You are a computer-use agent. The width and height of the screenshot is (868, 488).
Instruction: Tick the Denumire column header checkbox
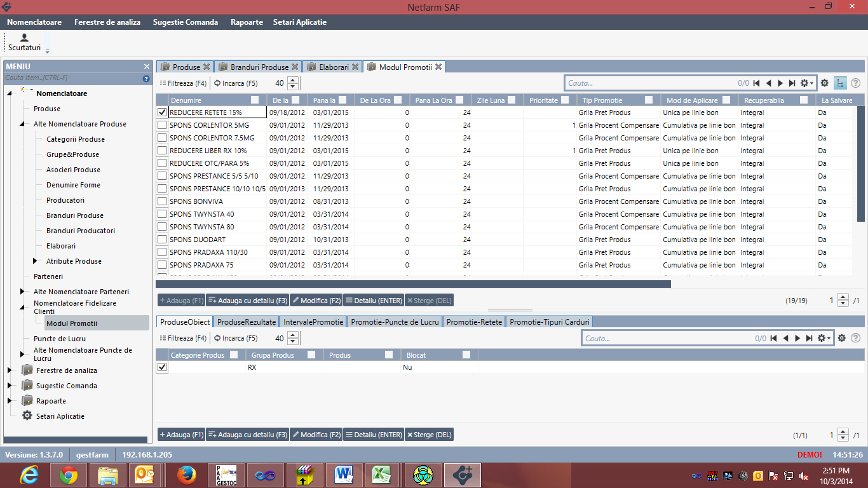(255, 100)
